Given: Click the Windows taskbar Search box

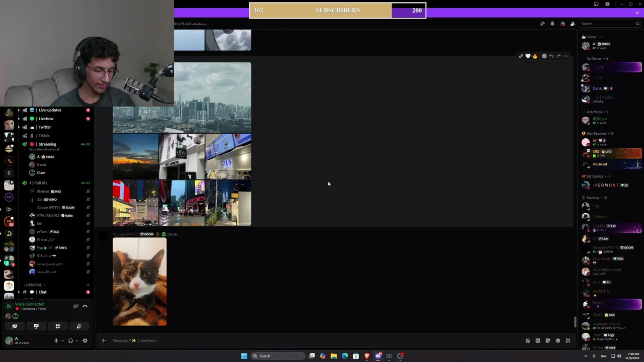Looking at the screenshot, I should pyautogui.click(x=278, y=356).
